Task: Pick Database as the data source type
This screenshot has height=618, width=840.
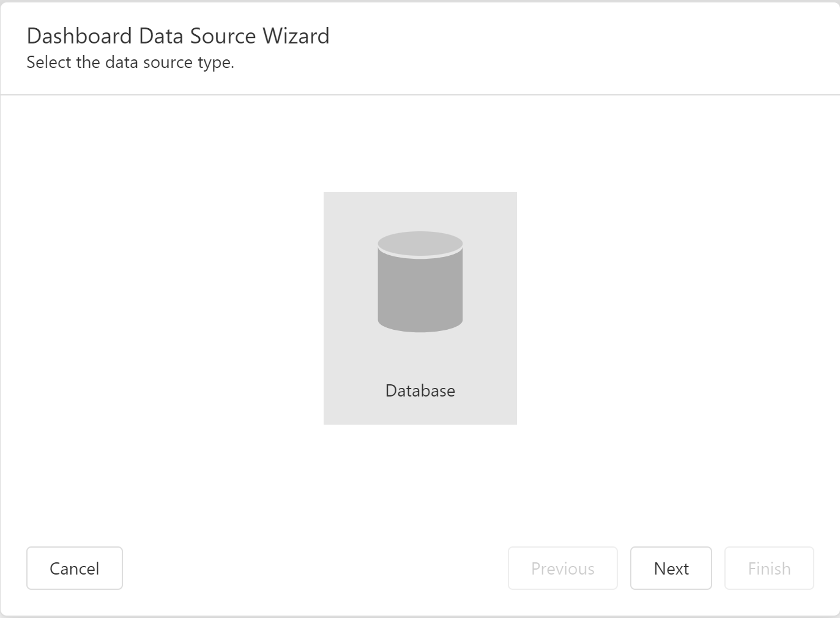Action: coord(420,308)
